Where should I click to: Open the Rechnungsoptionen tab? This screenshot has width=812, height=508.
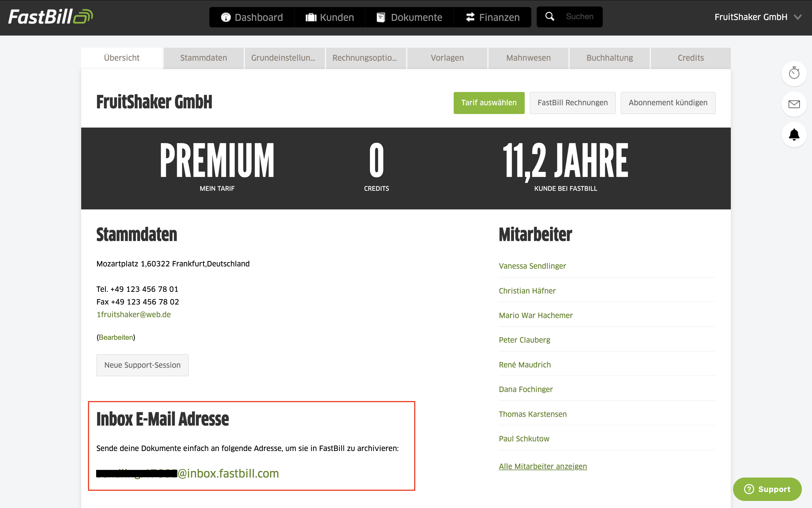point(366,58)
